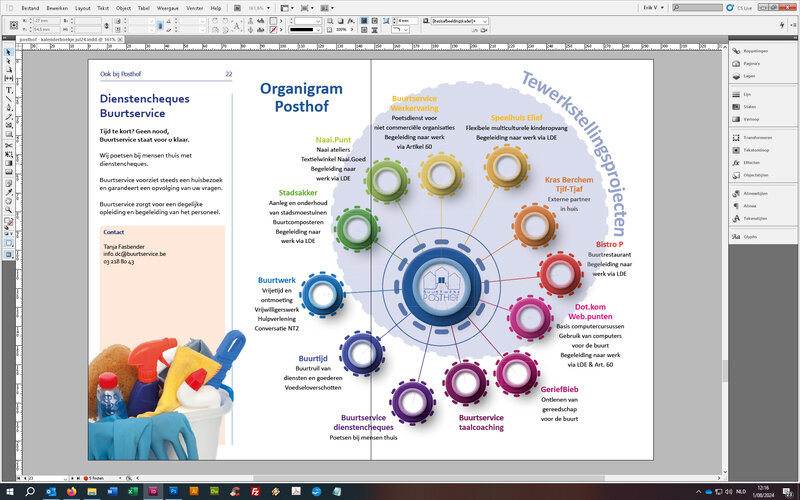Toggle the view mode button at tools bottom

coord(9,254)
